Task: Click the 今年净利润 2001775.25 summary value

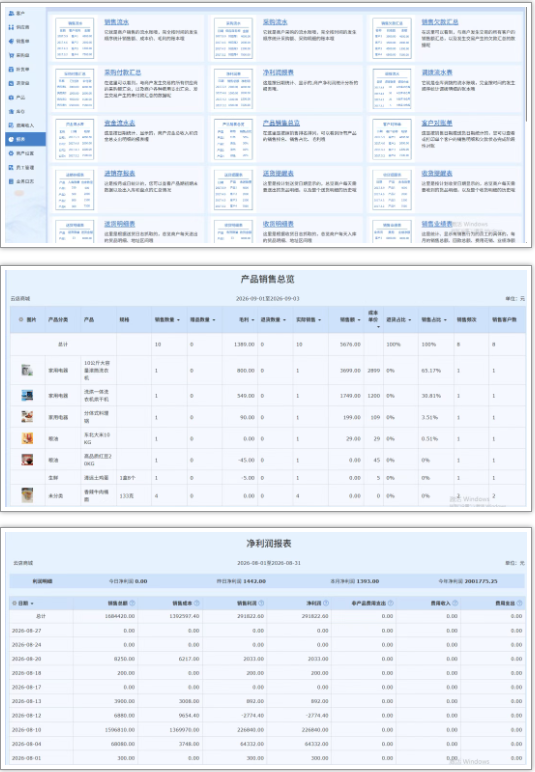Action: (467, 581)
